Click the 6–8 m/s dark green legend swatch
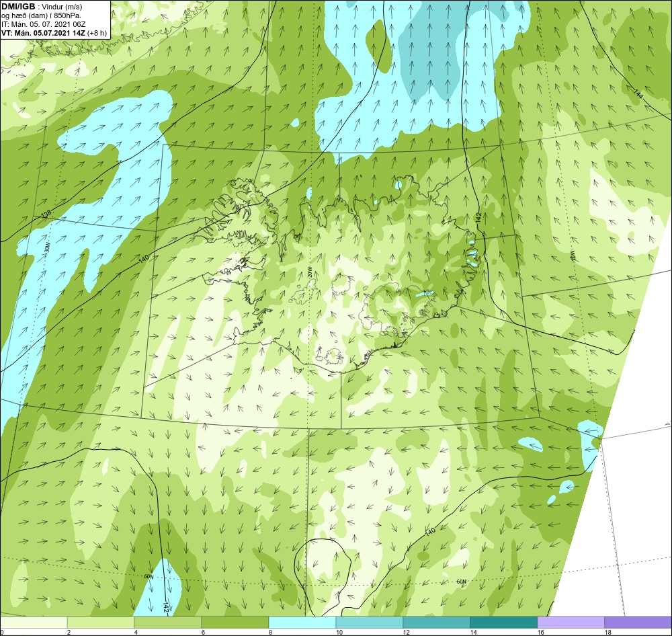672x636 pixels. pos(235,623)
